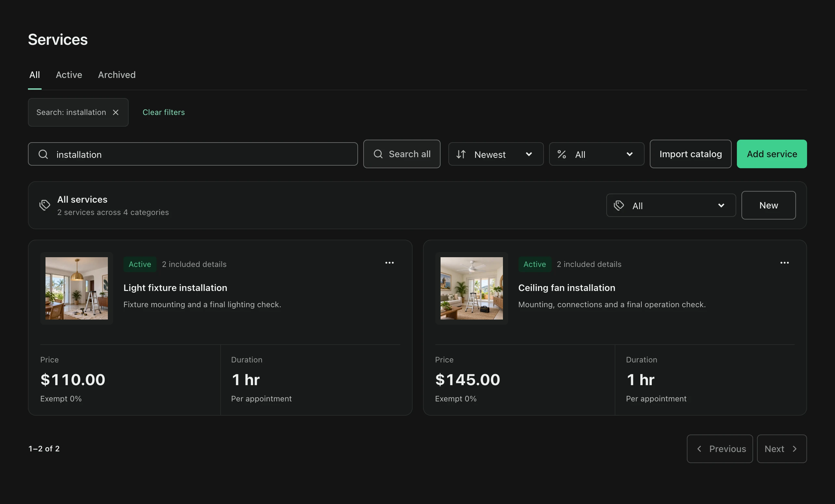Click the '1–2 of 2' pagination count
Screen dimensions: 835x504
[x=44, y=449]
